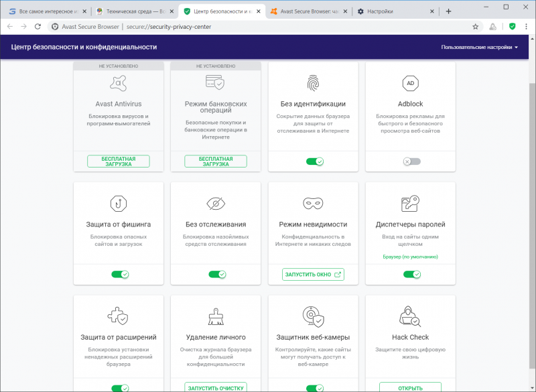Screen dimensions: 536x392
Task: Turn off Защита от фишинга toggle
Action: [x=120, y=274]
